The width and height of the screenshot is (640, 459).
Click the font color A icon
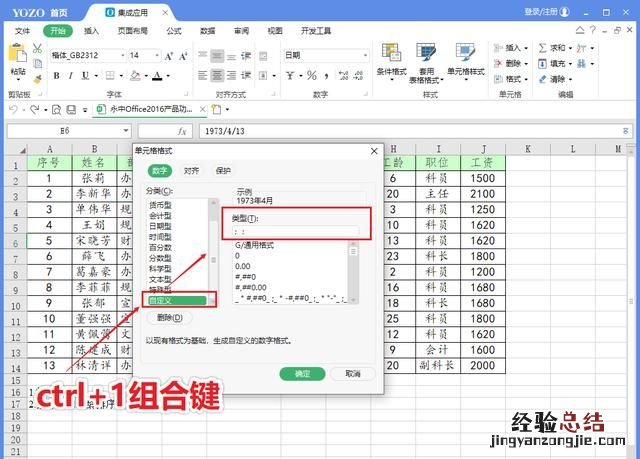point(157,76)
